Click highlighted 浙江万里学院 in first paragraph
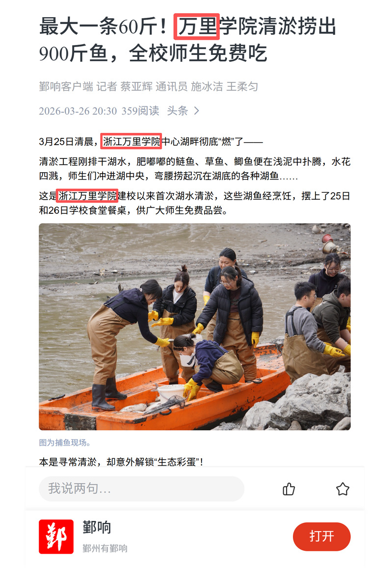The image size is (392, 568). [131, 141]
